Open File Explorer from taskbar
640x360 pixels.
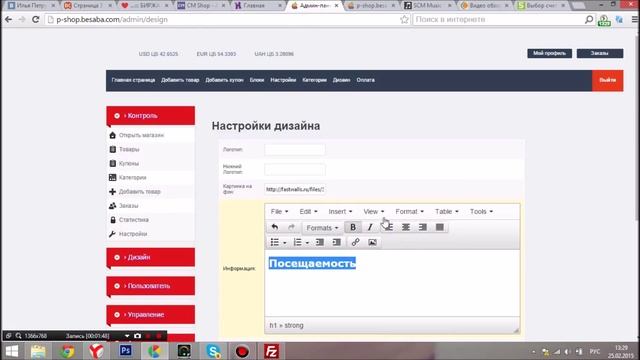(x=38, y=351)
